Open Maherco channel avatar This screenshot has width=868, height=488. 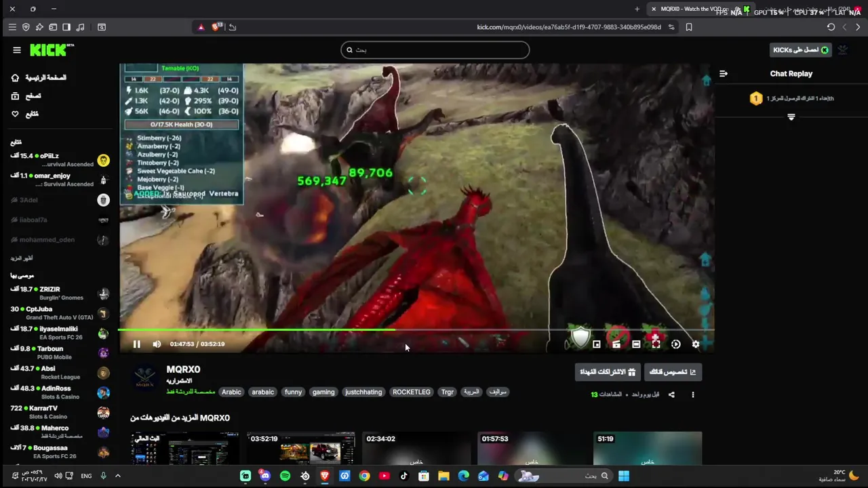coord(103,432)
